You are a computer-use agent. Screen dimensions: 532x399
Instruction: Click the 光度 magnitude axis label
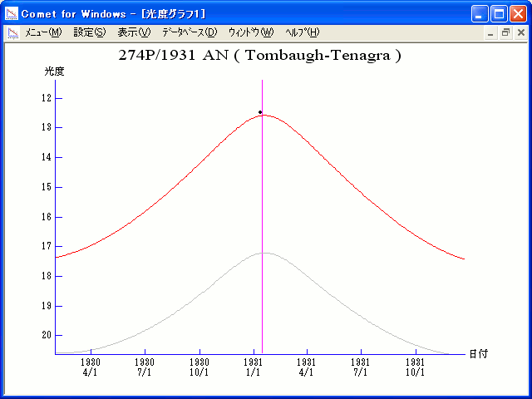click(x=54, y=71)
